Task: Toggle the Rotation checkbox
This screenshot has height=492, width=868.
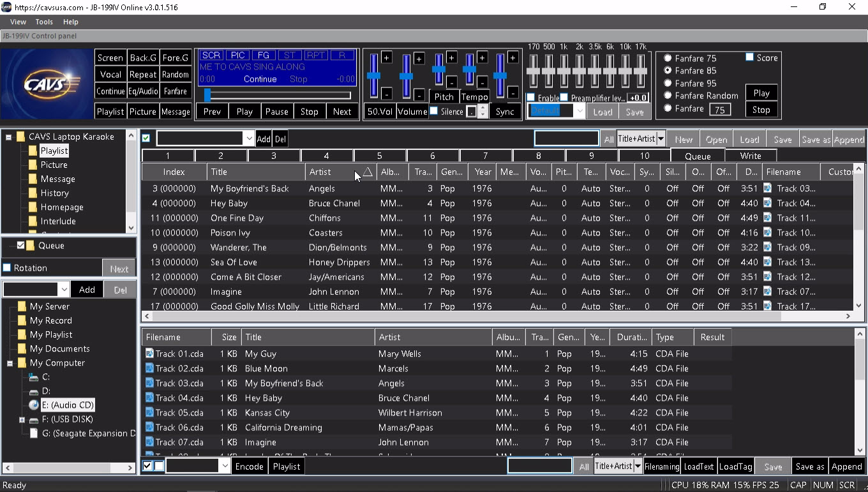Action: coord(7,268)
